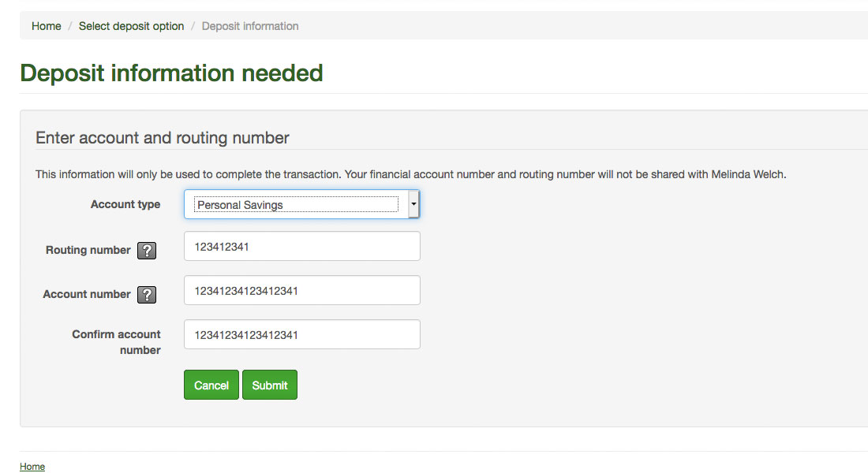The image size is (868, 473).
Task: Click the Account type label
Action: (125, 204)
